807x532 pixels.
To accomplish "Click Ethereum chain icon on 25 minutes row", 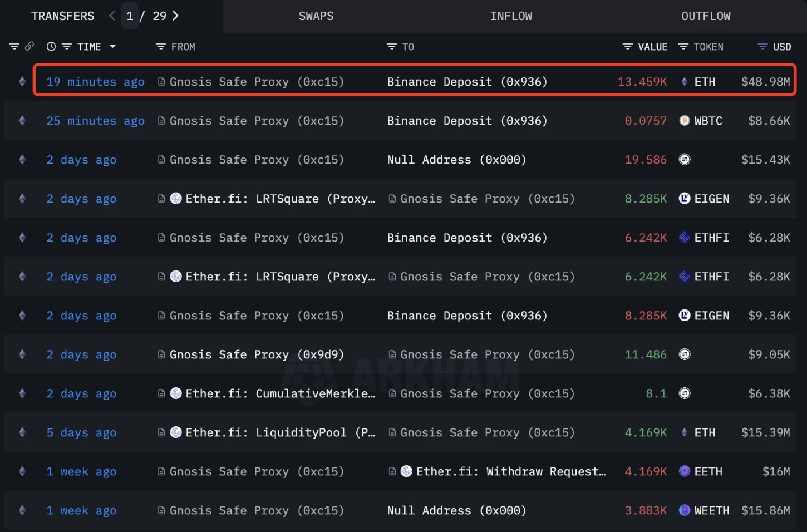I will [22, 121].
